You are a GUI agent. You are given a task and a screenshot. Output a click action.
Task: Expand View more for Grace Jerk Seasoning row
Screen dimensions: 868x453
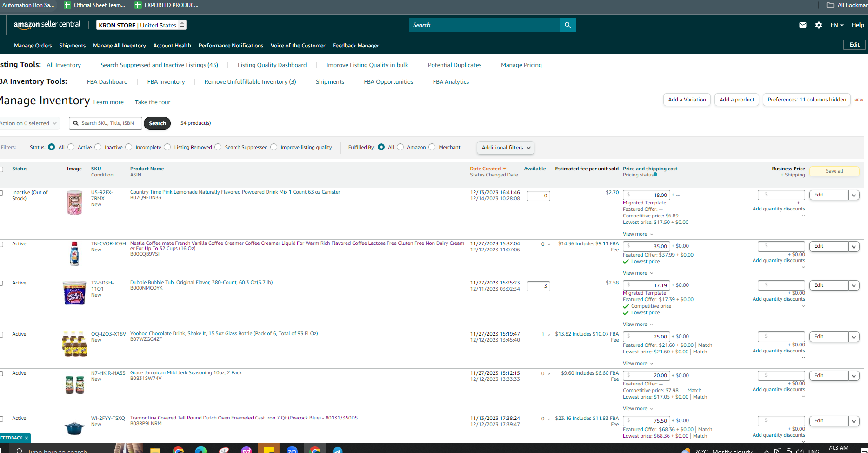click(x=638, y=409)
